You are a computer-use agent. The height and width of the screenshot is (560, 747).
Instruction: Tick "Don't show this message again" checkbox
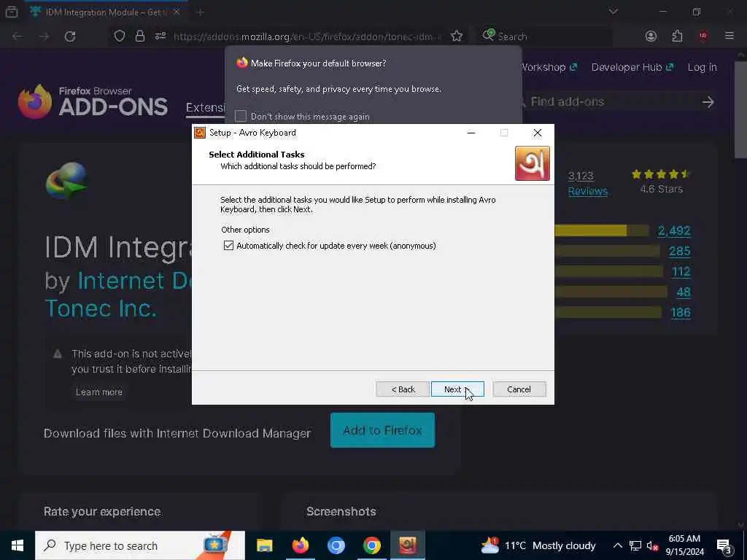click(x=241, y=116)
